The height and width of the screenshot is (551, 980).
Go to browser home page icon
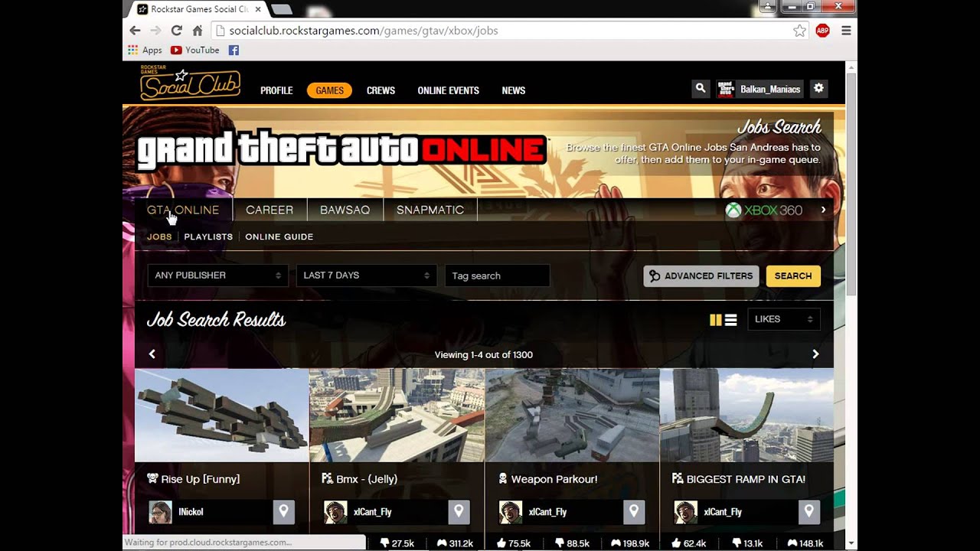tap(197, 31)
